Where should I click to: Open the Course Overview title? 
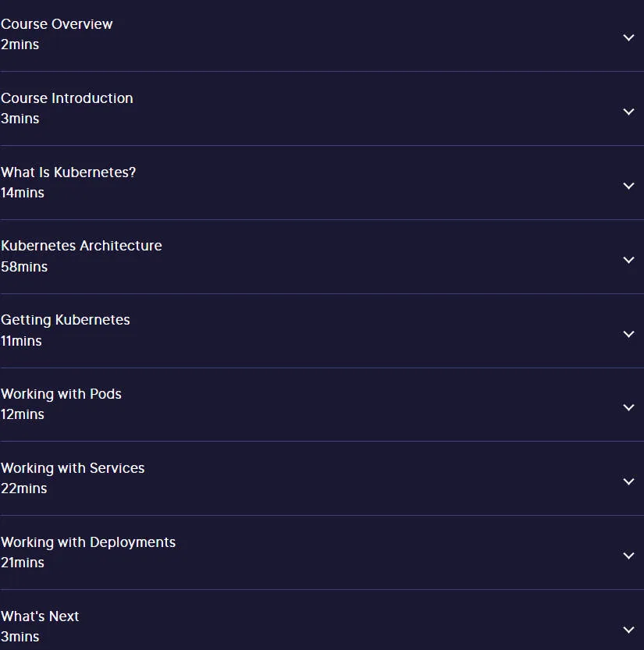(57, 24)
